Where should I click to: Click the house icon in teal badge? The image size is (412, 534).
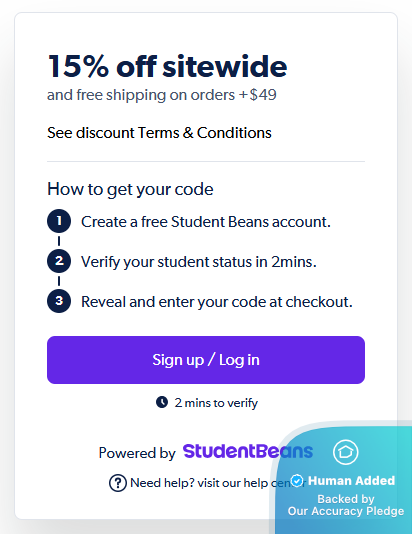coord(346,452)
